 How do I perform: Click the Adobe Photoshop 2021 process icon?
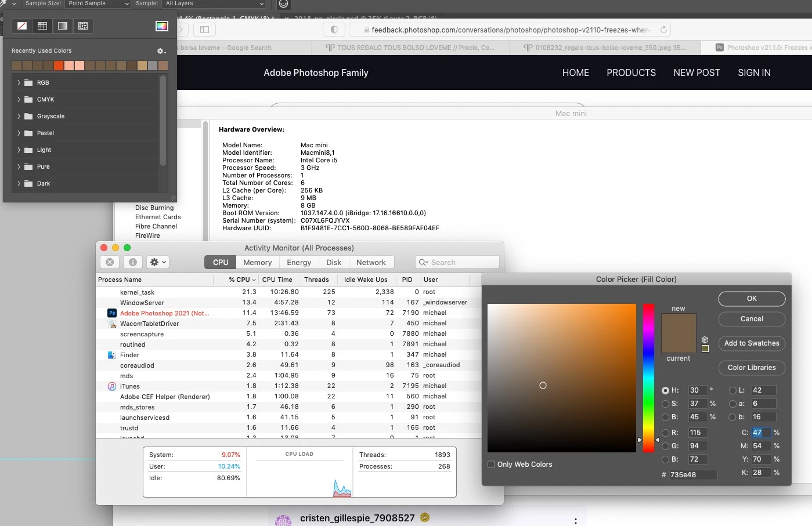point(112,313)
